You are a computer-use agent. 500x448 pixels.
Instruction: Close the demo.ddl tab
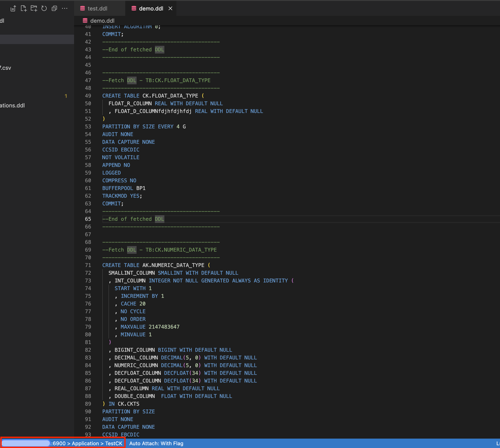pos(170,9)
